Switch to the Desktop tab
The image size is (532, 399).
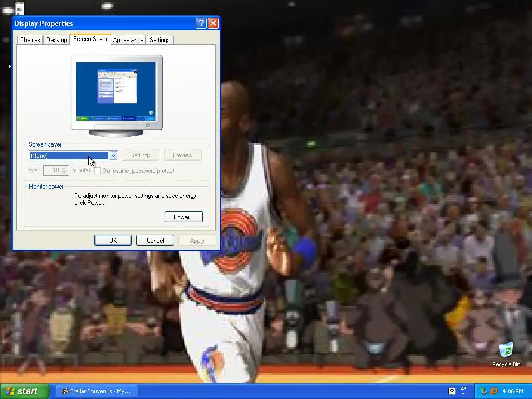[x=57, y=40]
